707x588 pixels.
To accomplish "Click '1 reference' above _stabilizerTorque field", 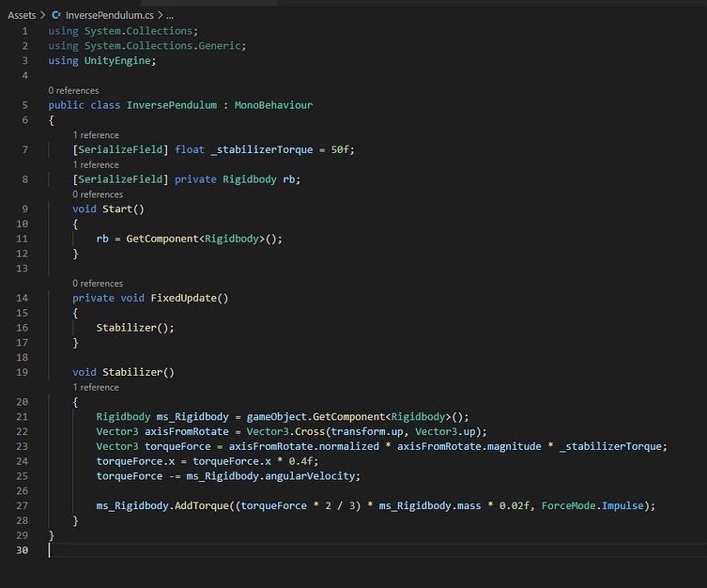I will (x=96, y=135).
